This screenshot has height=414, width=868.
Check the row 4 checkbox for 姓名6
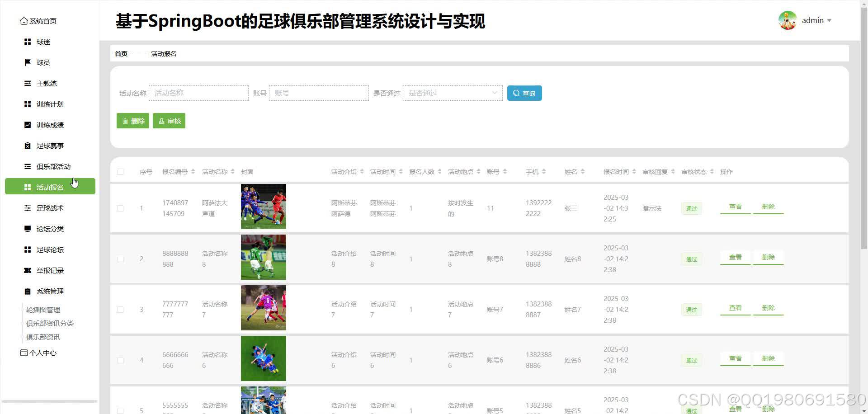pyautogui.click(x=120, y=360)
